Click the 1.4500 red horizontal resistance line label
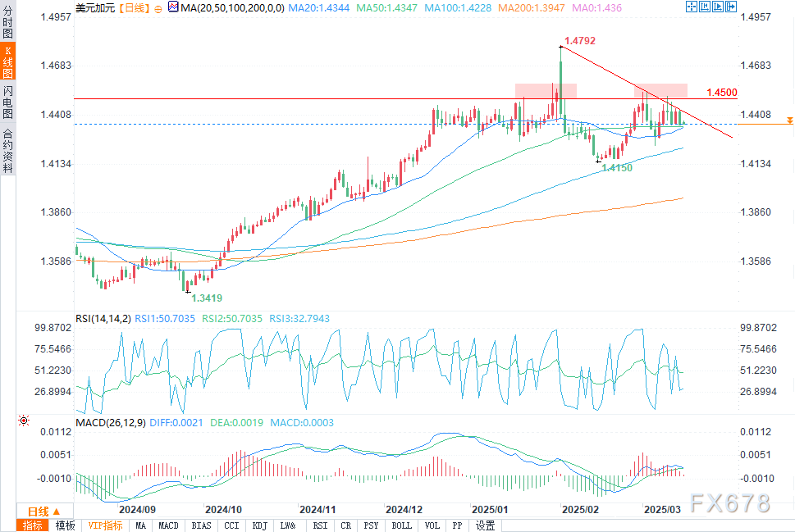 click(x=721, y=92)
